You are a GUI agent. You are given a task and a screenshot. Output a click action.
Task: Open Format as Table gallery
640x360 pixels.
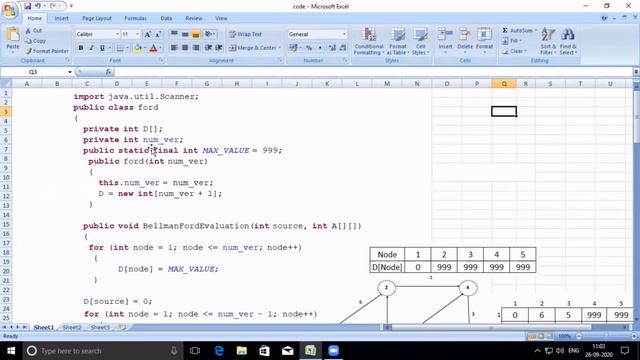398,41
